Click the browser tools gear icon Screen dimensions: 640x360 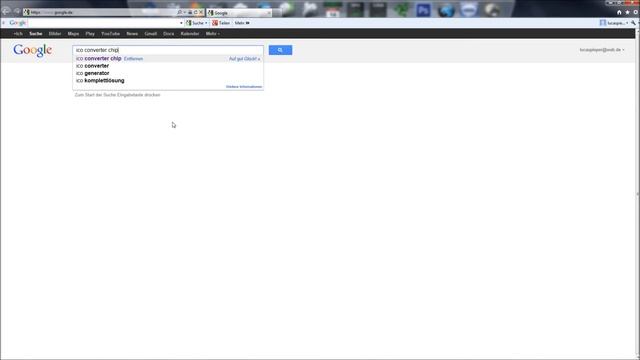[636, 12]
